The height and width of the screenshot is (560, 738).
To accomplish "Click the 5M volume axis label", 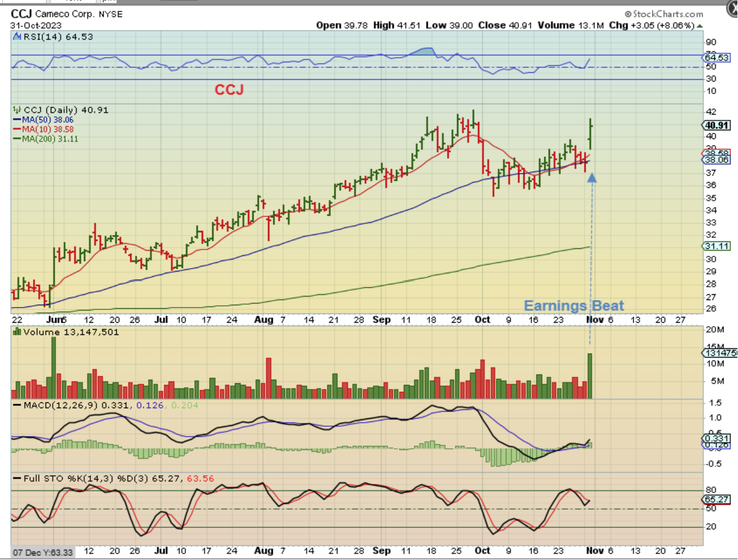I will coord(718,381).
